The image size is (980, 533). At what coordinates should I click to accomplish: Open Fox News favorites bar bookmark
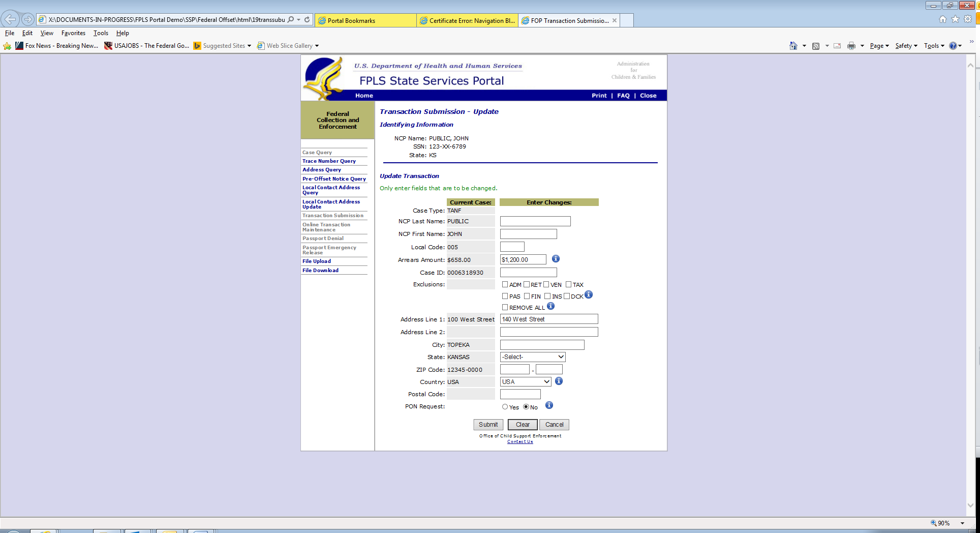(x=56, y=46)
